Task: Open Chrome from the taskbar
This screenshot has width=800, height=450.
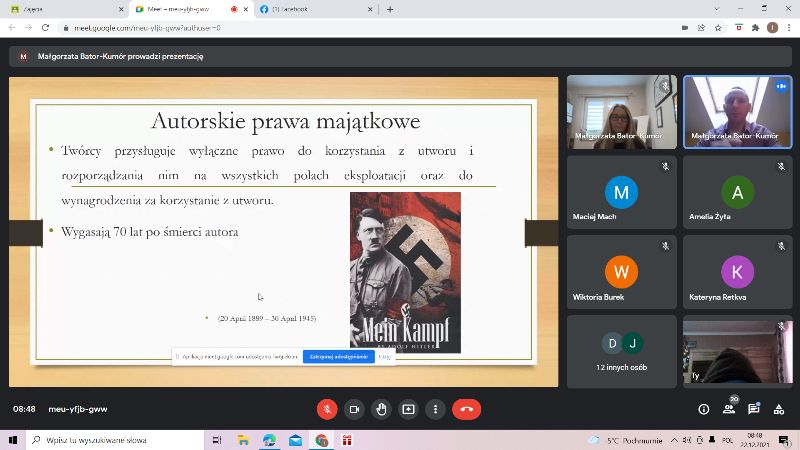Action: [x=321, y=440]
